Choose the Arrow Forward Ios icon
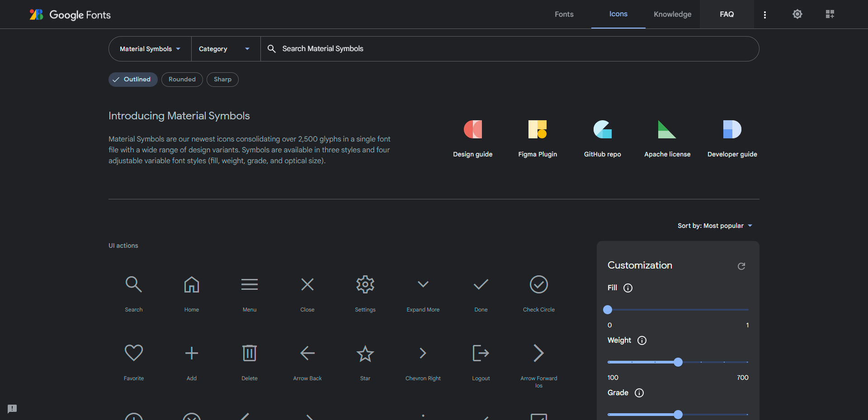The width and height of the screenshot is (868, 420). click(539, 353)
